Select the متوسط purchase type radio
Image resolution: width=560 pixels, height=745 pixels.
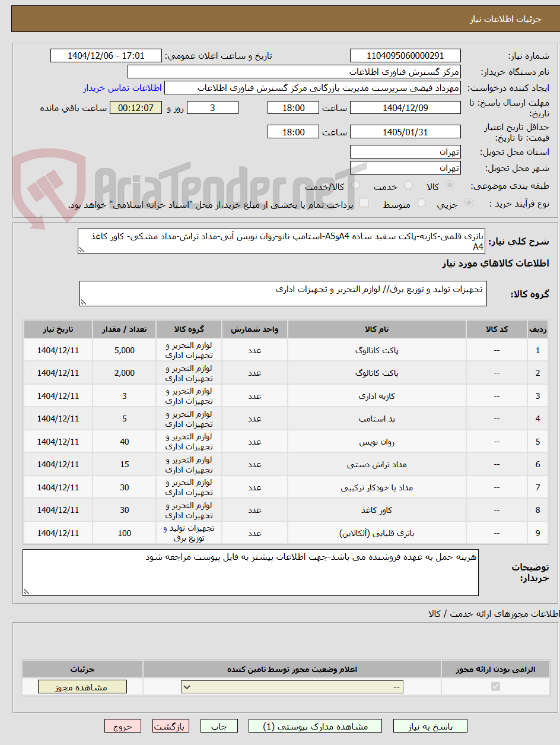click(422, 203)
